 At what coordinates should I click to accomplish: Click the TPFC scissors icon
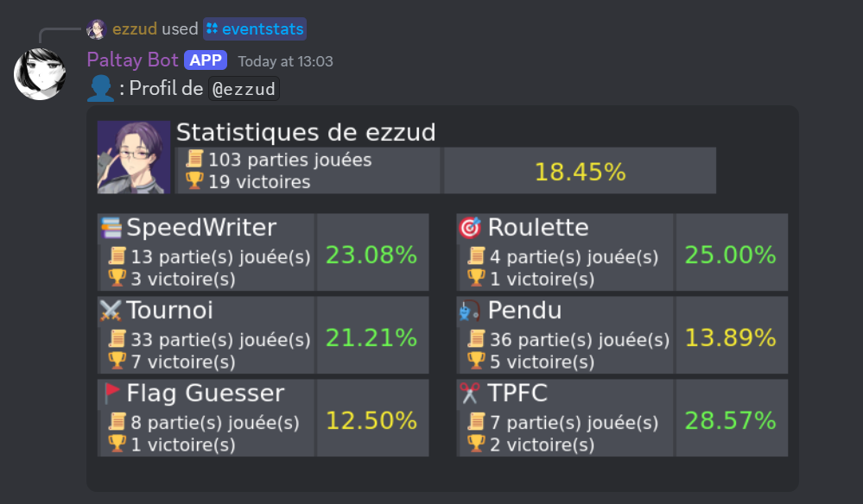pos(469,393)
